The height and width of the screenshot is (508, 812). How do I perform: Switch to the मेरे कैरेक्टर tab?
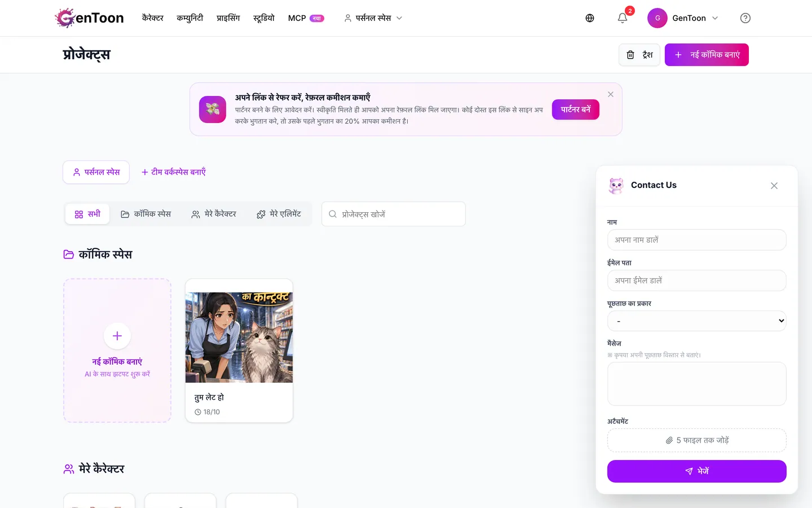pos(214,214)
